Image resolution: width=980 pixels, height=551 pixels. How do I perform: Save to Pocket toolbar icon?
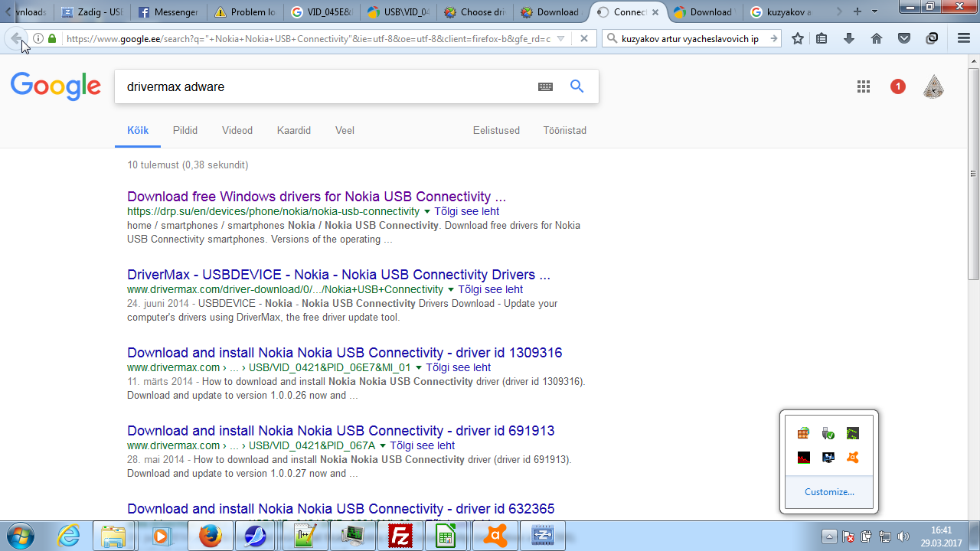coord(904,38)
